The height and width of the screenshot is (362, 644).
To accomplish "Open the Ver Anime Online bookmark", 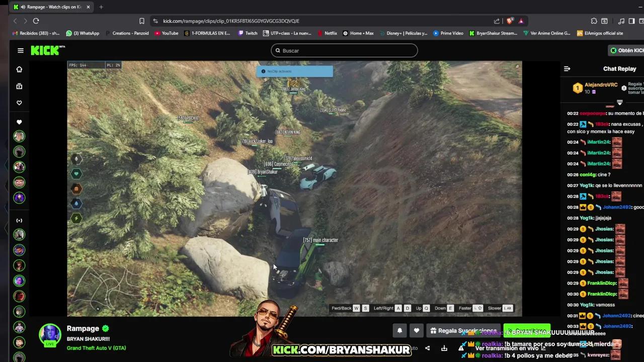I will coord(546,33).
